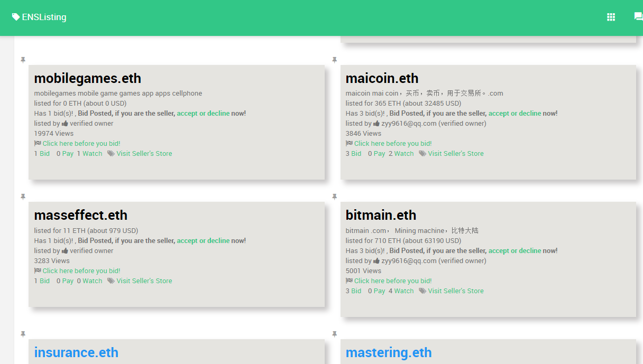The image size is (643, 364).
Task: Click the Watch link on masseffect.eth
Action: tap(92, 281)
